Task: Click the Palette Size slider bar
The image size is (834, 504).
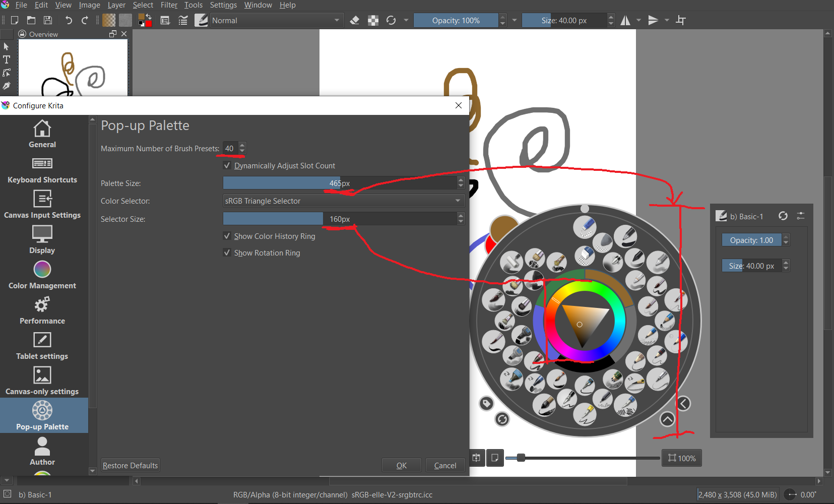Action: (340, 183)
